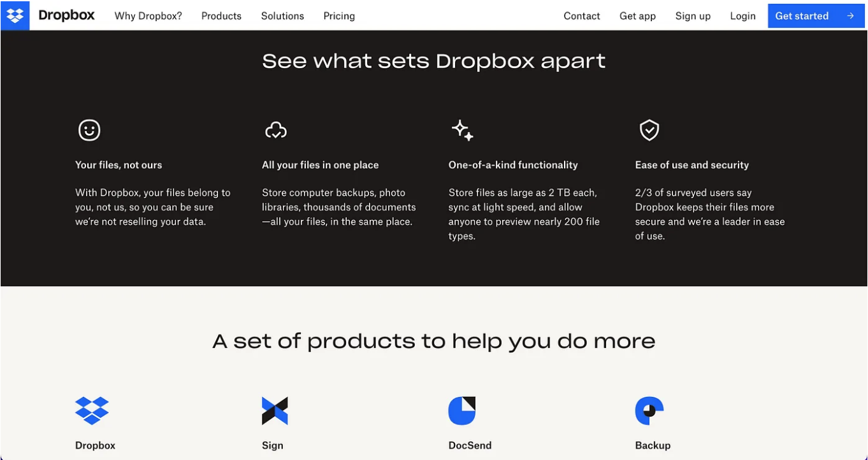Image resolution: width=868 pixels, height=460 pixels.
Task: Select the 'Your files, not ours' heading
Action: pyautogui.click(x=119, y=165)
